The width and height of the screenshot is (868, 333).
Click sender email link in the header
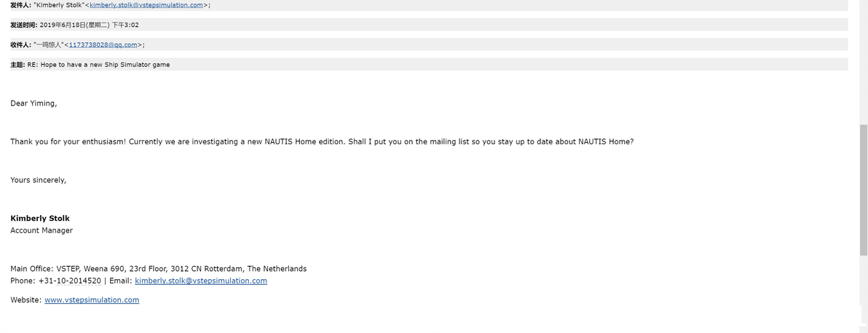click(146, 5)
